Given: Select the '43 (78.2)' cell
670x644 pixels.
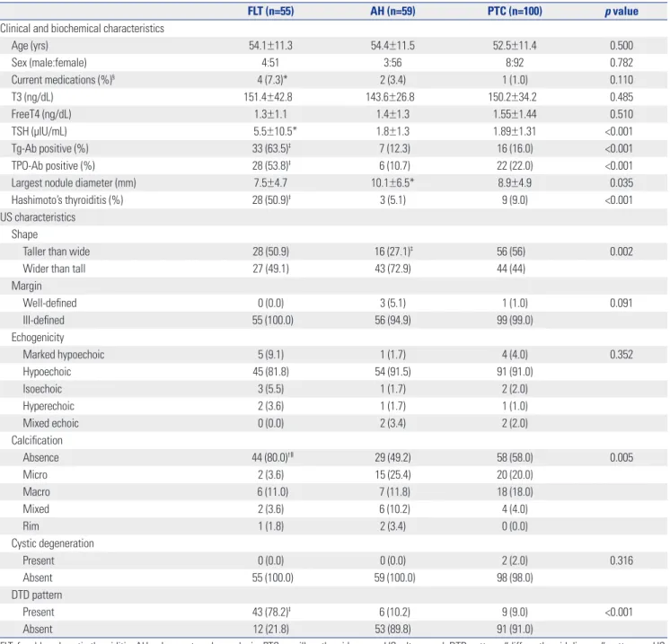Looking at the screenshot, I should click(271, 612).
